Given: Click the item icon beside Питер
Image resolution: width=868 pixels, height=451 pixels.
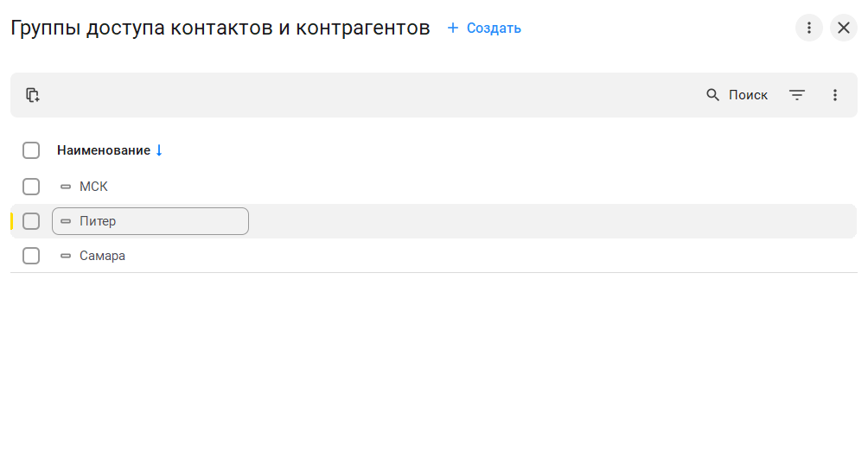Looking at the screenshot, I should click(66, 221).
